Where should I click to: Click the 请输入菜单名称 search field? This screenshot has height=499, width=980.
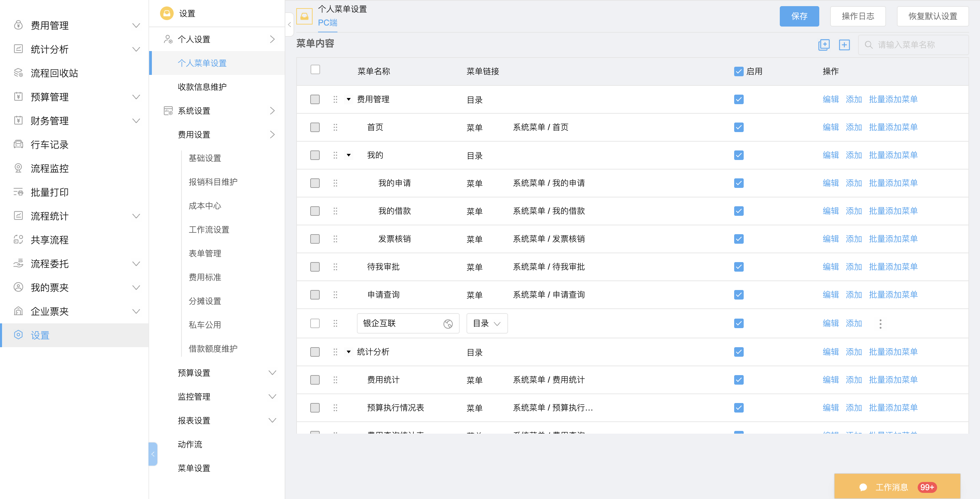coord(913,45)
